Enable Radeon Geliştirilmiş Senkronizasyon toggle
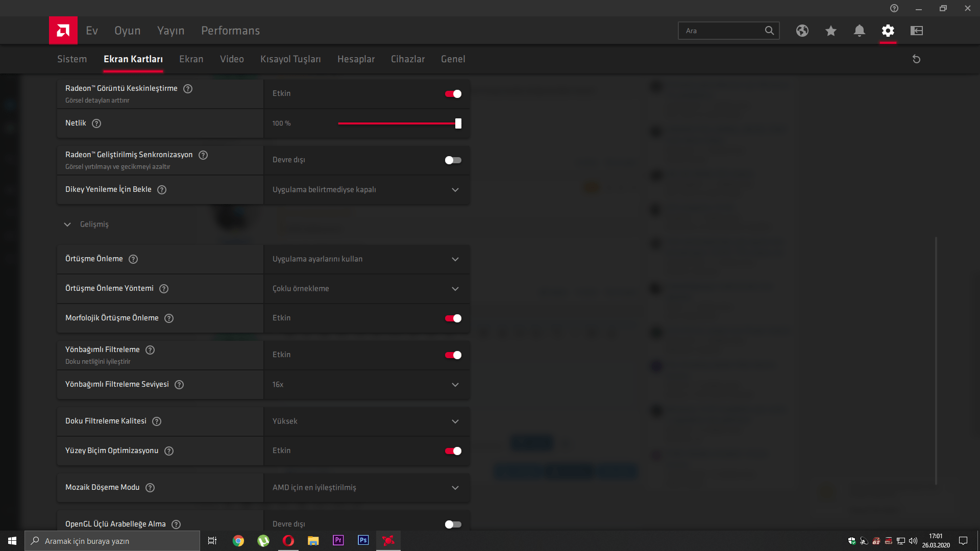The width and height of the screenshot is (980, 551). tap(453, 160)
